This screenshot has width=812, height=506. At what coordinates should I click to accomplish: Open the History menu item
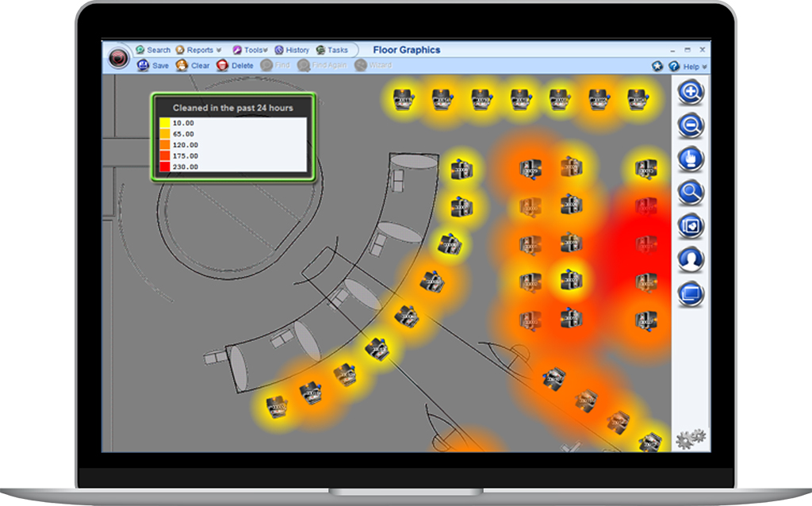(x=292, y=50)
